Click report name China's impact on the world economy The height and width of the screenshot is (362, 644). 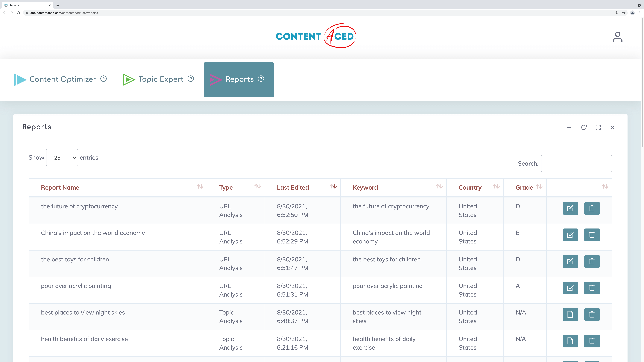point(93,233)
